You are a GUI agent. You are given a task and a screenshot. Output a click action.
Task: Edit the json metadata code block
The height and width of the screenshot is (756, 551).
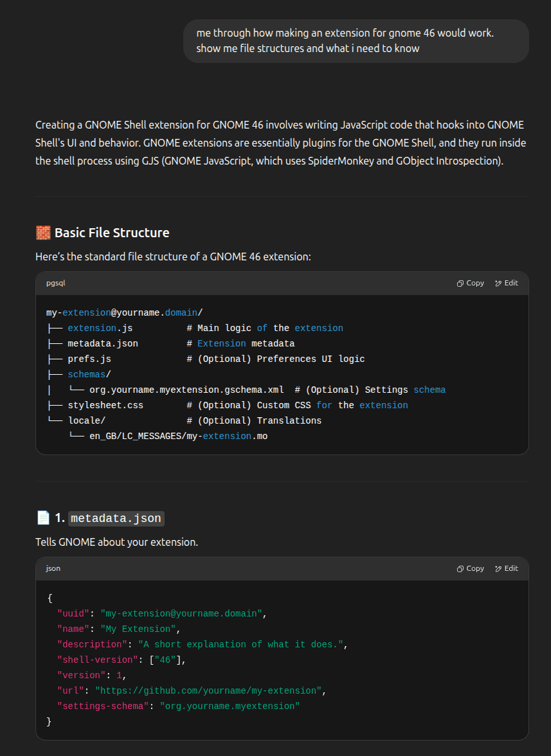tap(507, 568)
